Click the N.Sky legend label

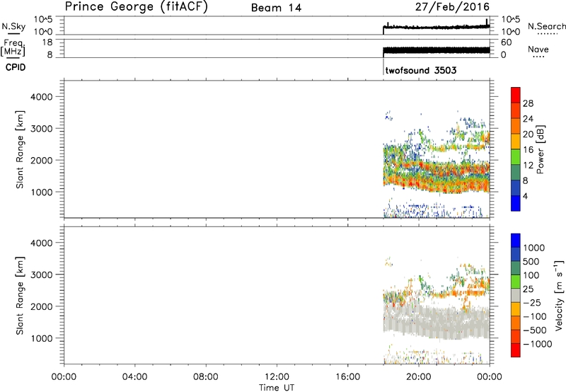(13, 26)
